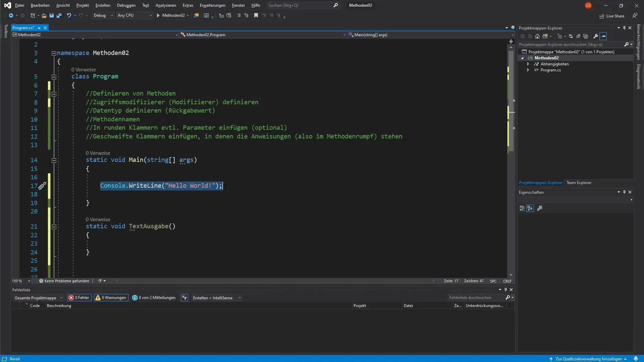This screenshot has width=644, height=362.
Task: Click the screwdriver quick actions icon on line 17
Action: pos(42,186)
